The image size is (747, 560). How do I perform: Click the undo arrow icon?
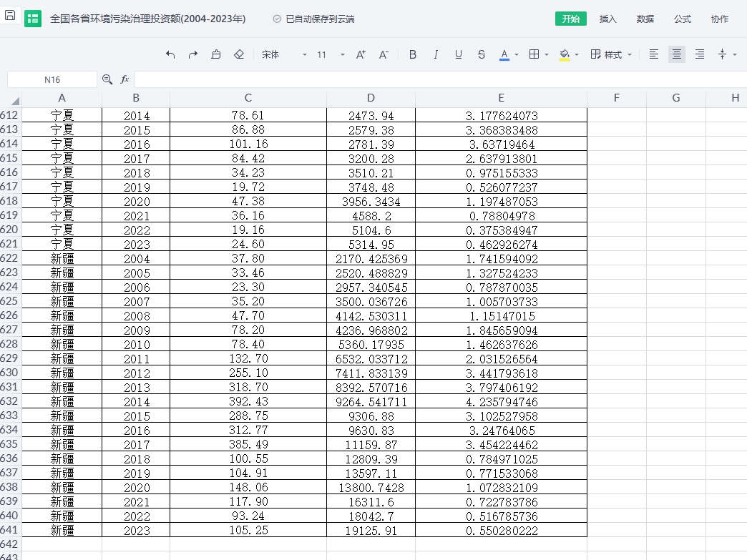pos(170,55)
